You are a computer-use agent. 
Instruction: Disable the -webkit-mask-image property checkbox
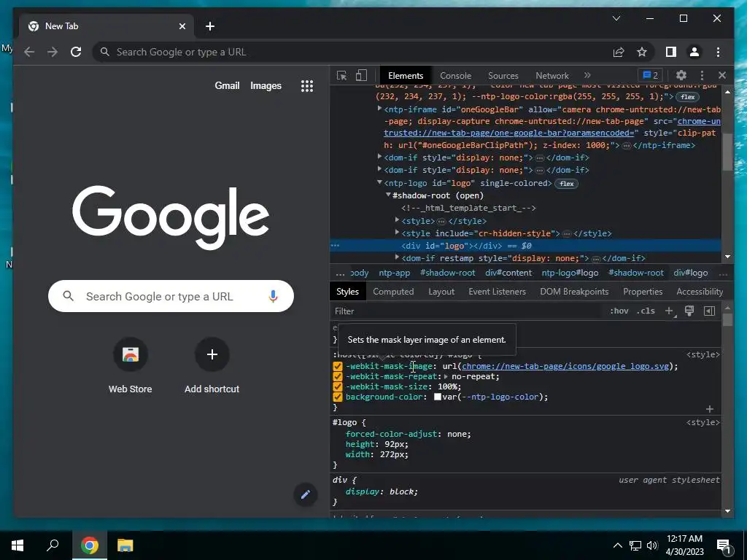click(337, 366)
